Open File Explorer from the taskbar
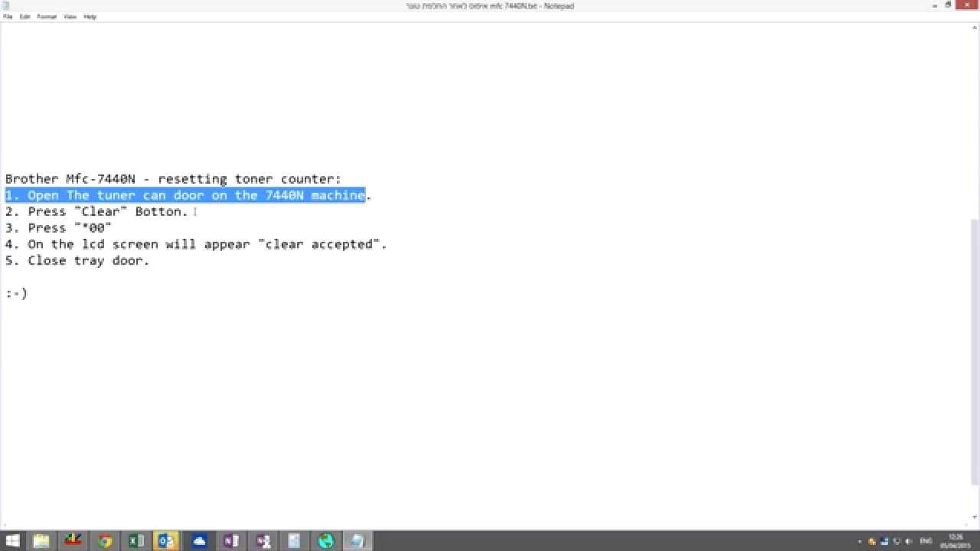980x551 pixels. 41,541
